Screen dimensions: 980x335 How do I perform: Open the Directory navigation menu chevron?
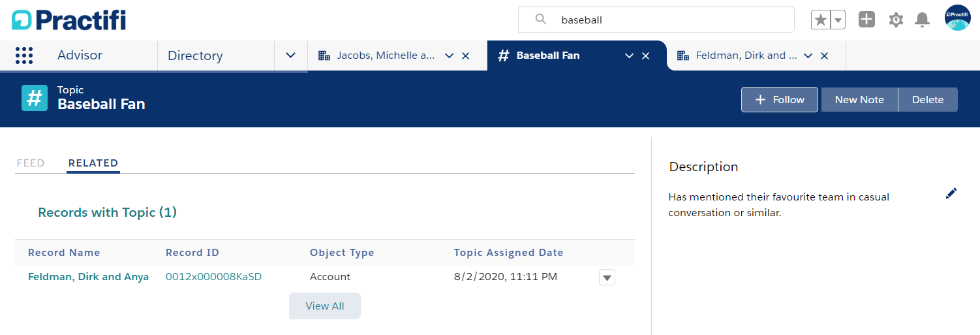tap(291, 56)
